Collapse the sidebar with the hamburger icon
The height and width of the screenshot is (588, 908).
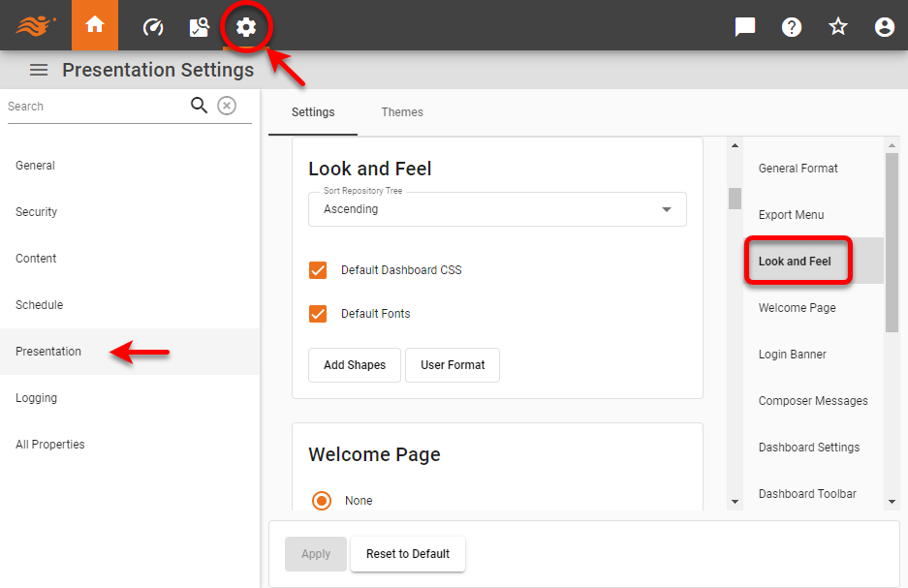coord(38,70)
